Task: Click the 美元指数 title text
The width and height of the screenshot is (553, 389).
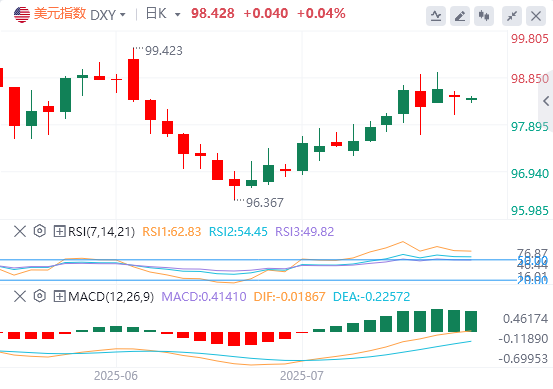Action: 60,14
